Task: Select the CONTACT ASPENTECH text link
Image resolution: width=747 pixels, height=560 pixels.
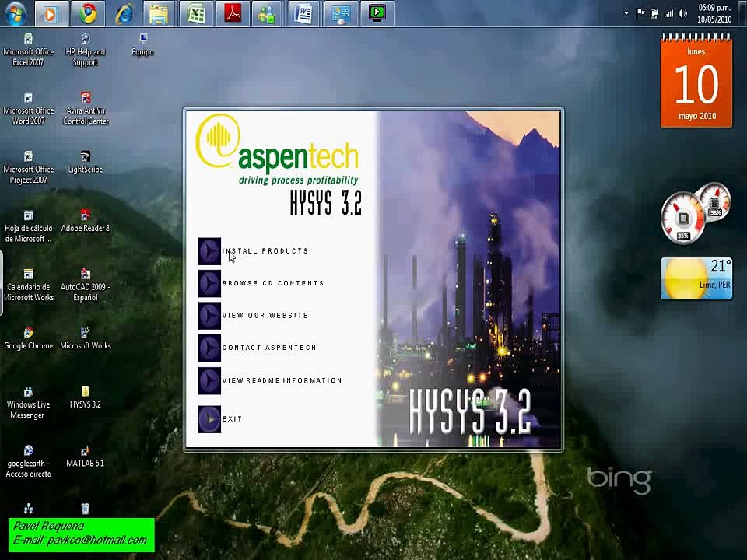Action: 269,348
